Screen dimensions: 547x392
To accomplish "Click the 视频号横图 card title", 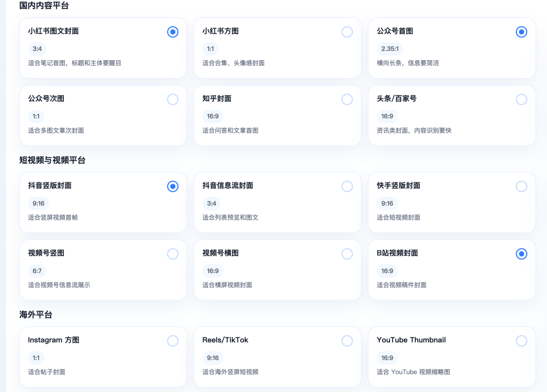I will [220, 253].
